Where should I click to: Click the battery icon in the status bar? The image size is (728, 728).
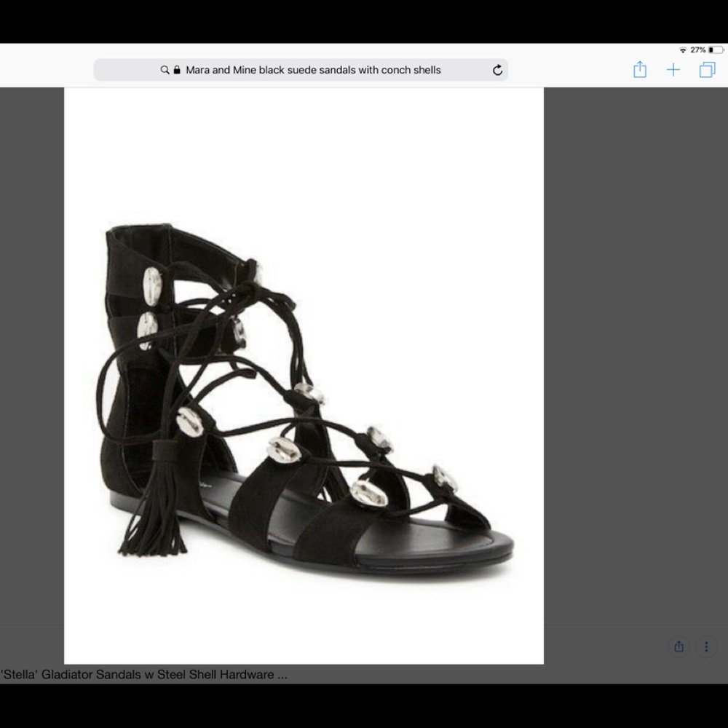714,50
